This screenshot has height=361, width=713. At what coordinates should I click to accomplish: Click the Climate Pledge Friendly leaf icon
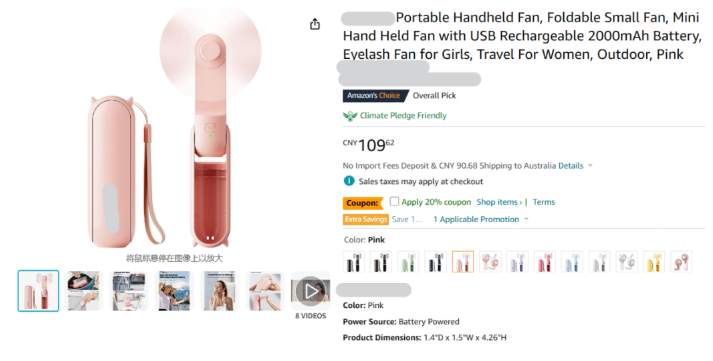point(350,116)
